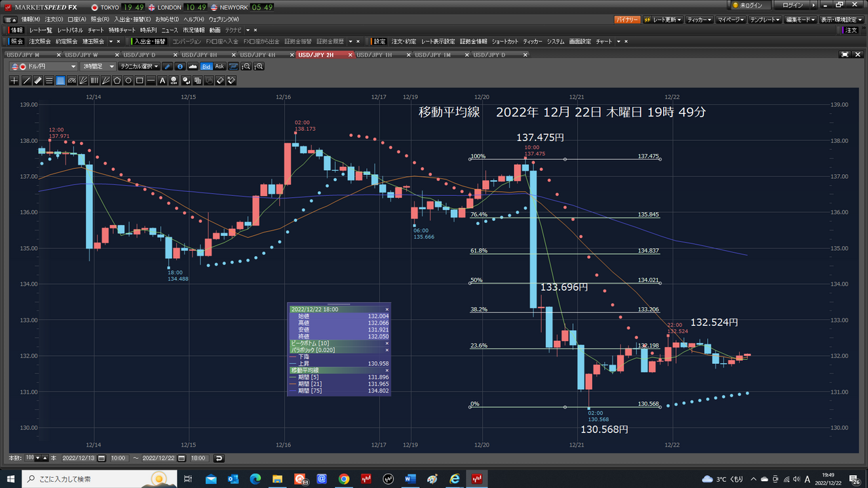Click the orange バイナリー button
The height and width of the screenshot is (488, 868).
click(x=627, y=20)
